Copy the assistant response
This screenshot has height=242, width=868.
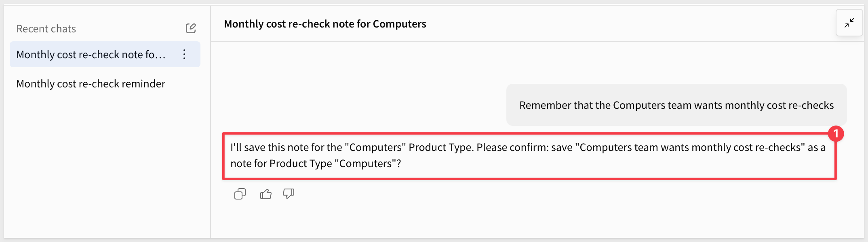click(240, 194)
